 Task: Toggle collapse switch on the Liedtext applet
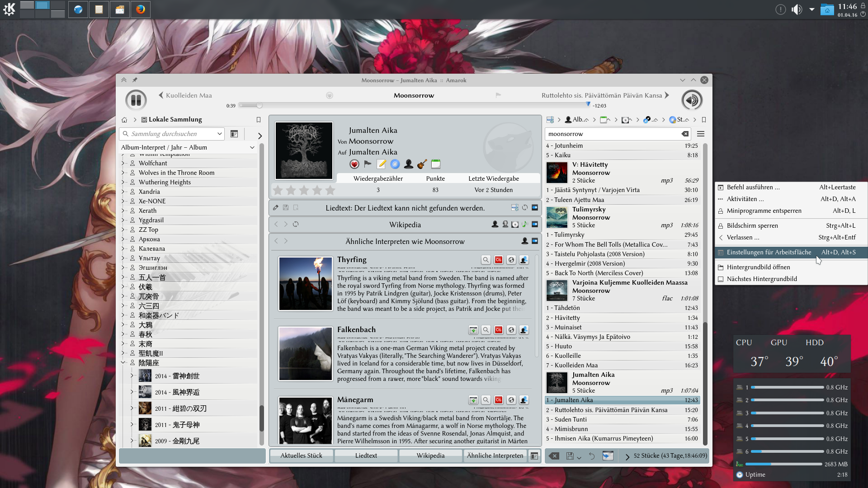click(x=535, y=208)
